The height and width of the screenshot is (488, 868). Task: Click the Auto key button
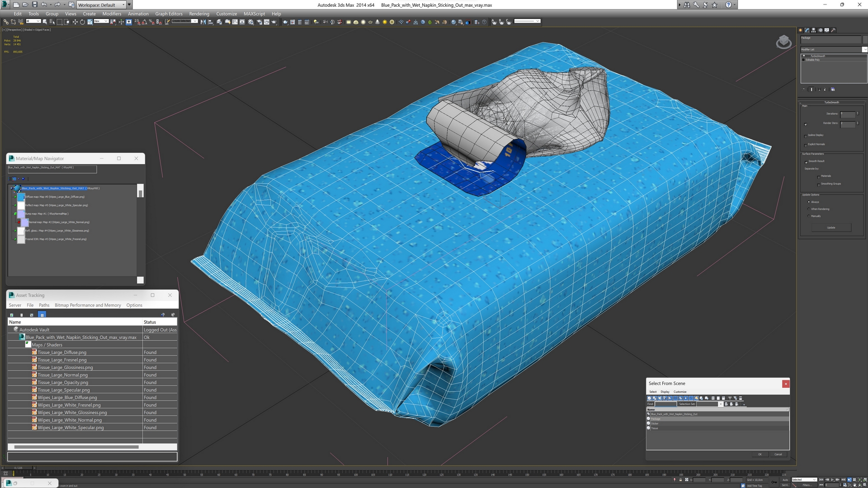(x=785, y=480)
